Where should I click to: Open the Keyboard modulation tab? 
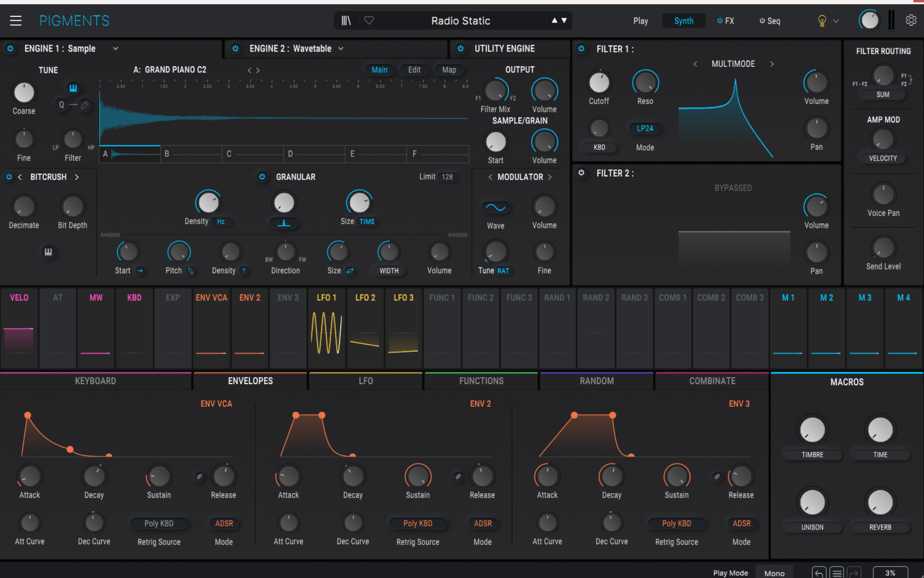(96, 381)
